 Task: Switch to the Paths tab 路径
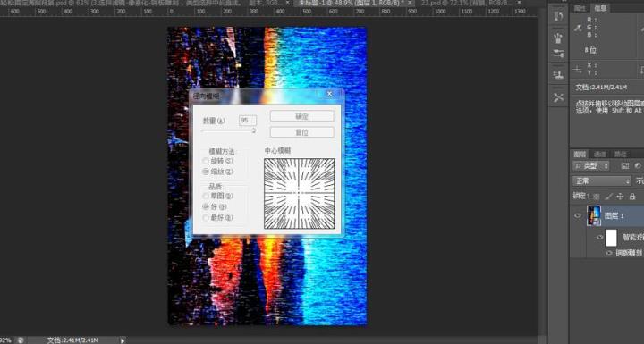(x=620, y=155)
